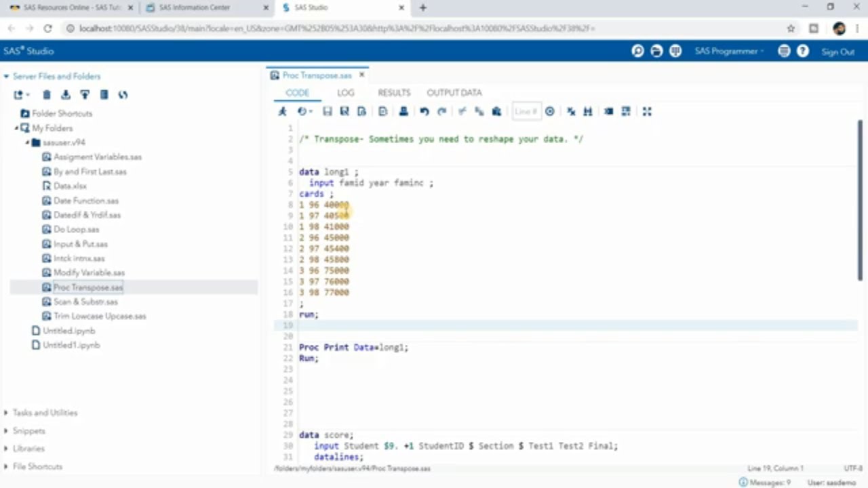Open Modify Variable.sas file
Viewport: 868px width, 488px height.
[x=89, y=272]
